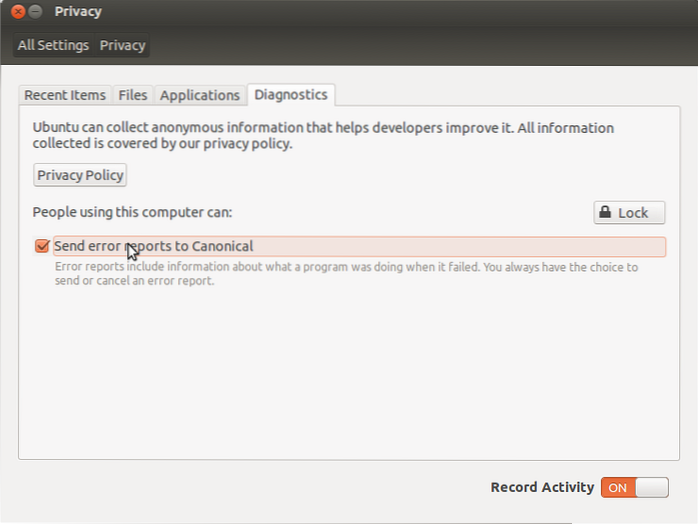Viewport: 698px width, 524px height.
Task: Click the Privacy breadcrumb button
Action: [x=122, y=45]
